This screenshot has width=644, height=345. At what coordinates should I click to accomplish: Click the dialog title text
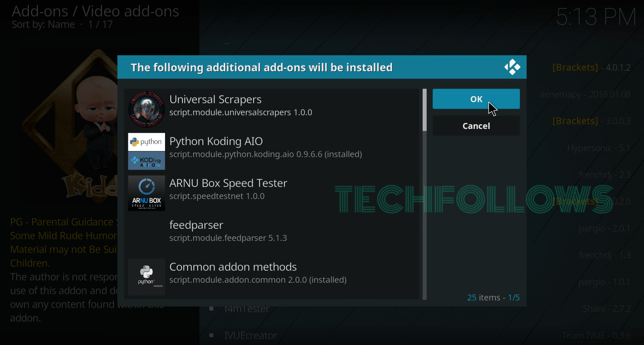pyautogui.click(x=262, y=68)
